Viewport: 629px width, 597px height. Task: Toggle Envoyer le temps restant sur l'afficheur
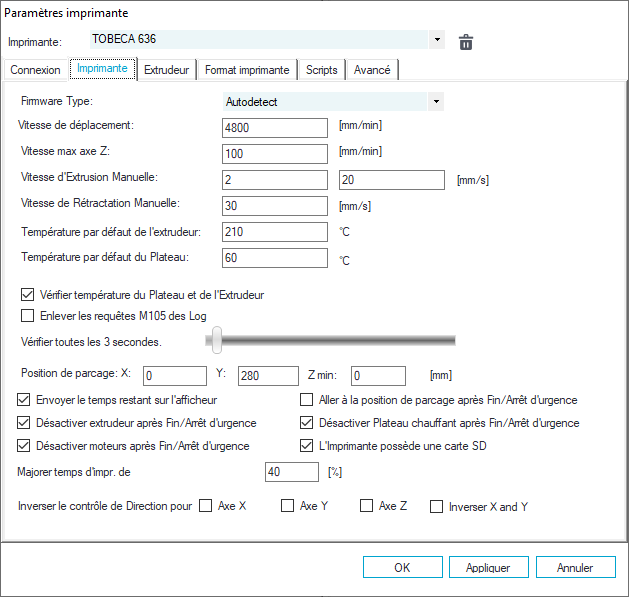(x=25, y=400)
